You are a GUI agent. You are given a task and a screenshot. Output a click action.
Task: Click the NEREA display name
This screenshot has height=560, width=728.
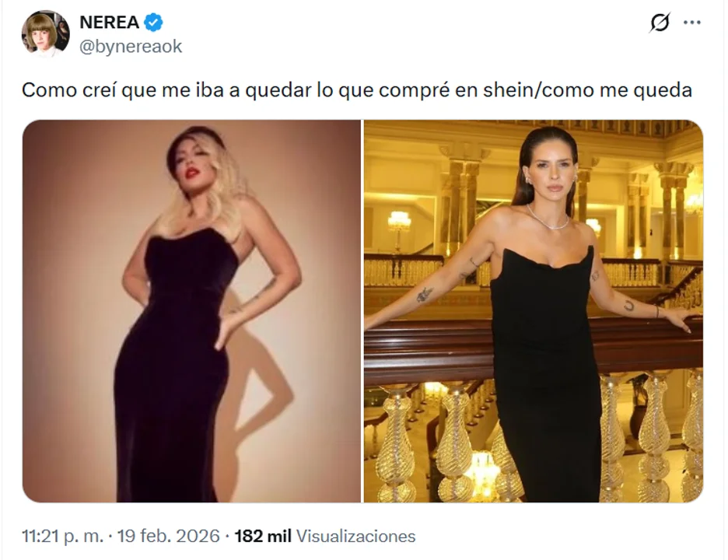coord(110,23)
